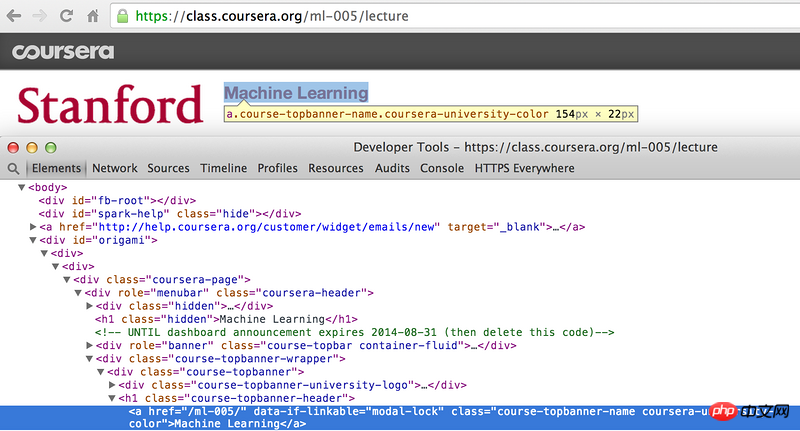Select the h1 class="hidden" Machine Learning line
800x431 pixels.
tap(227, 319)
